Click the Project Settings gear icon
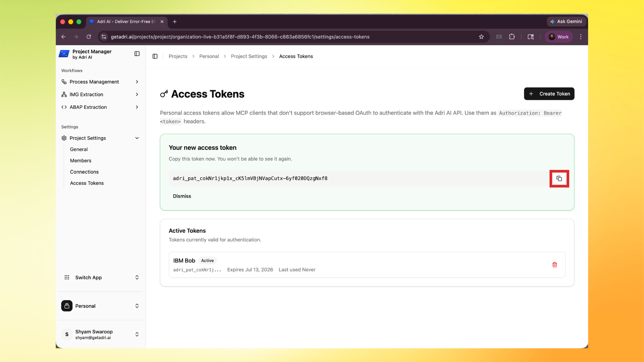644x362 pixels. tap(64, 138)
